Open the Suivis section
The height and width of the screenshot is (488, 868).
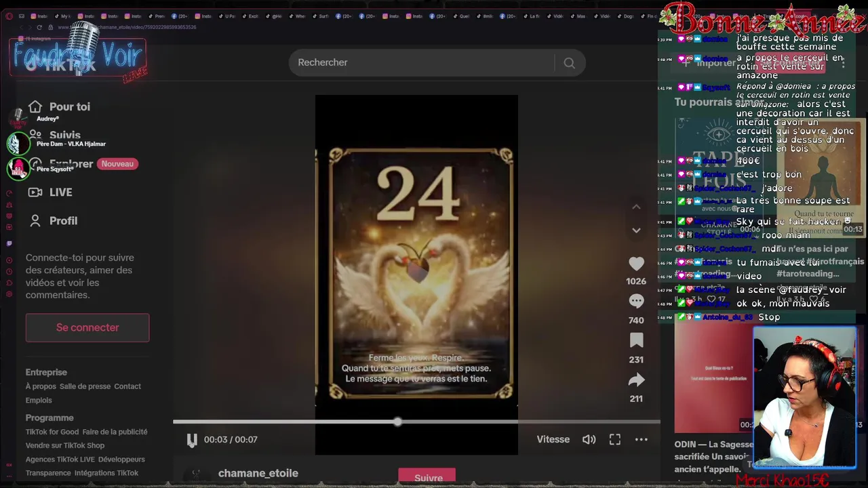65,135
